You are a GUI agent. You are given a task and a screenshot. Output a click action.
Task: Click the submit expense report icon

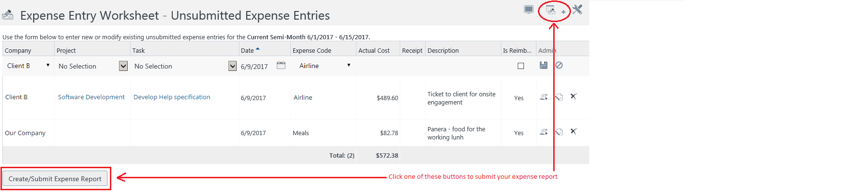click(551, 10)
